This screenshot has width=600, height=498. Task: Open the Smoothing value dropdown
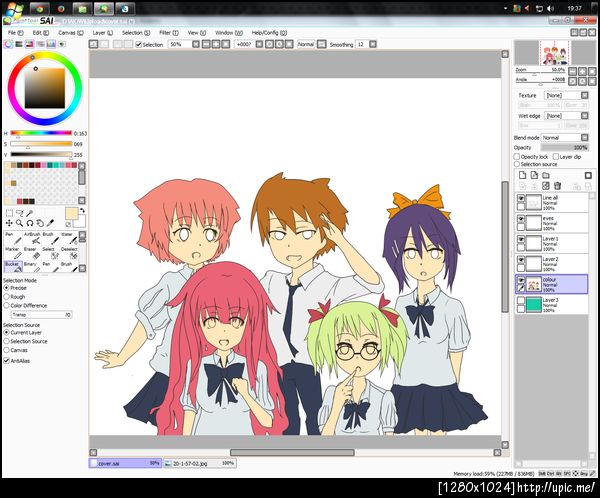click(x=373, y=44)
